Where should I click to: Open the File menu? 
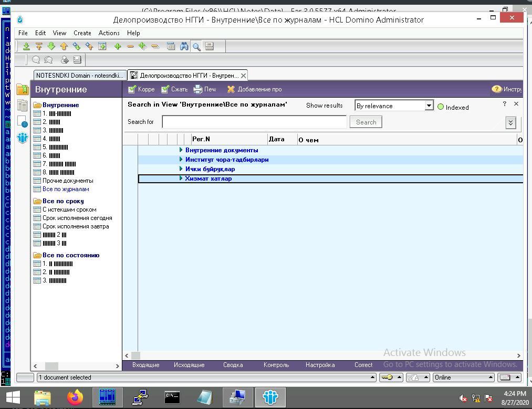click(23, 33)
